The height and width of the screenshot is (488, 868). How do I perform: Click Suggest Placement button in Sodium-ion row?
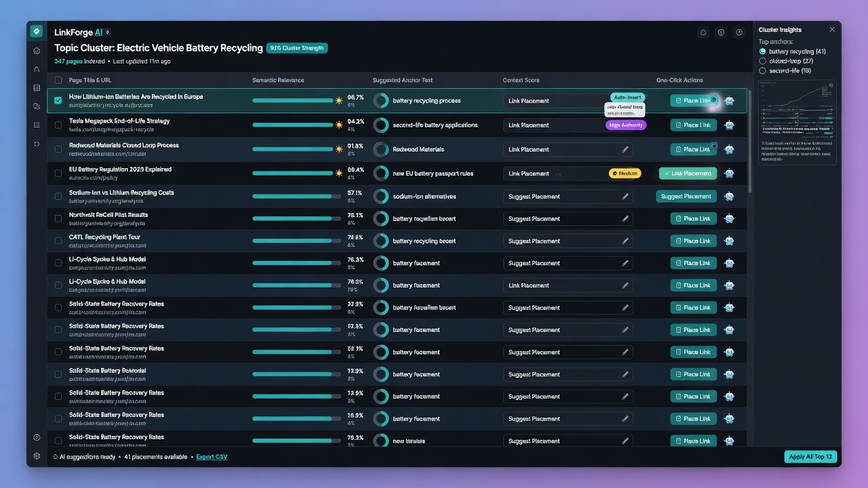686,197
